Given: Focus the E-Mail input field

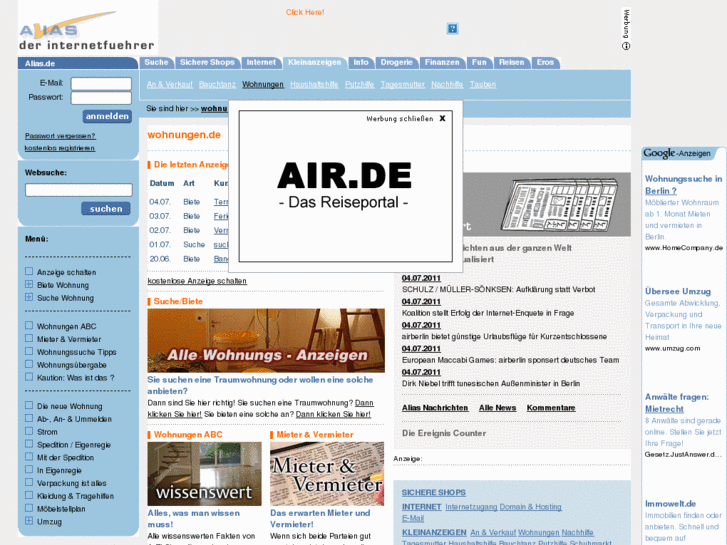Looking at the screenshot, I should pyautogui.click(x=101, y=83).
